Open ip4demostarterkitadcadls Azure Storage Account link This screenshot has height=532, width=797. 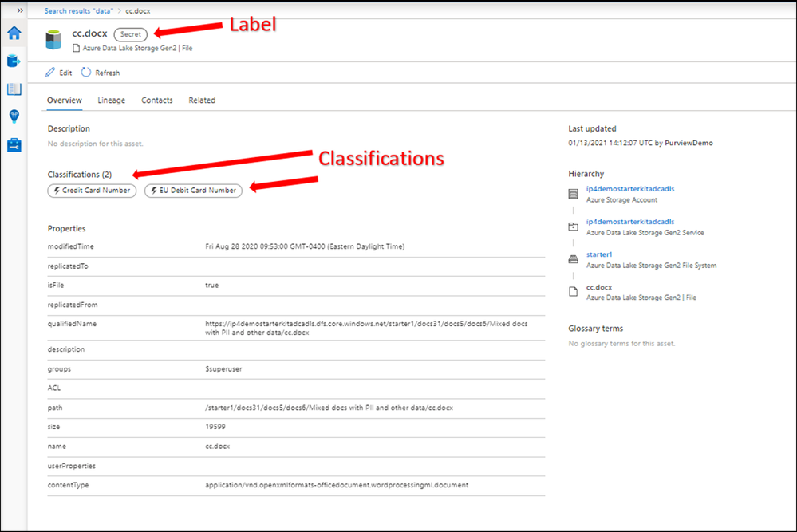coord(630,188)
